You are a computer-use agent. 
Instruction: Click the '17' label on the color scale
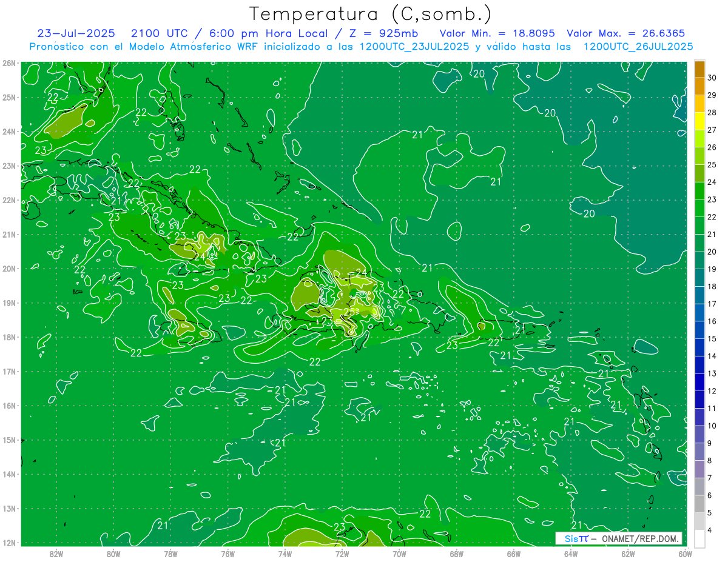(x=712, y=304)
